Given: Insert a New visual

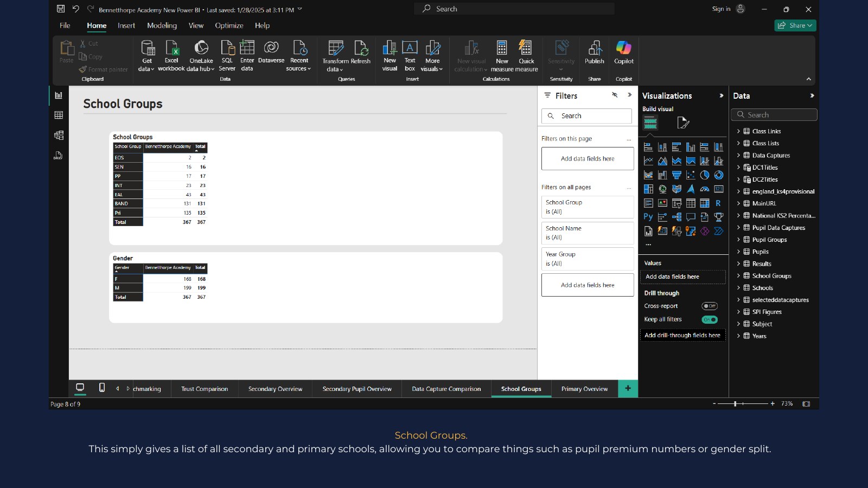Looking at the screenshot, I should 390,56.
